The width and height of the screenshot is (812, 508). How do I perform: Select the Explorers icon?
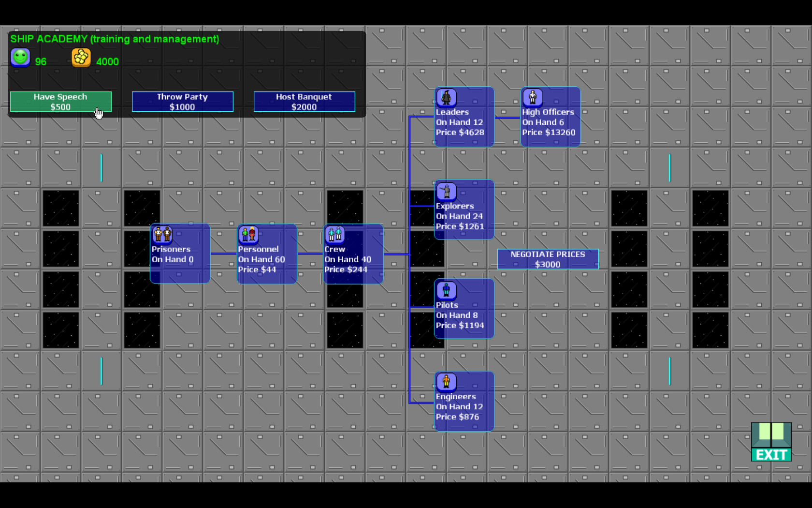click(x=447, y=191)
